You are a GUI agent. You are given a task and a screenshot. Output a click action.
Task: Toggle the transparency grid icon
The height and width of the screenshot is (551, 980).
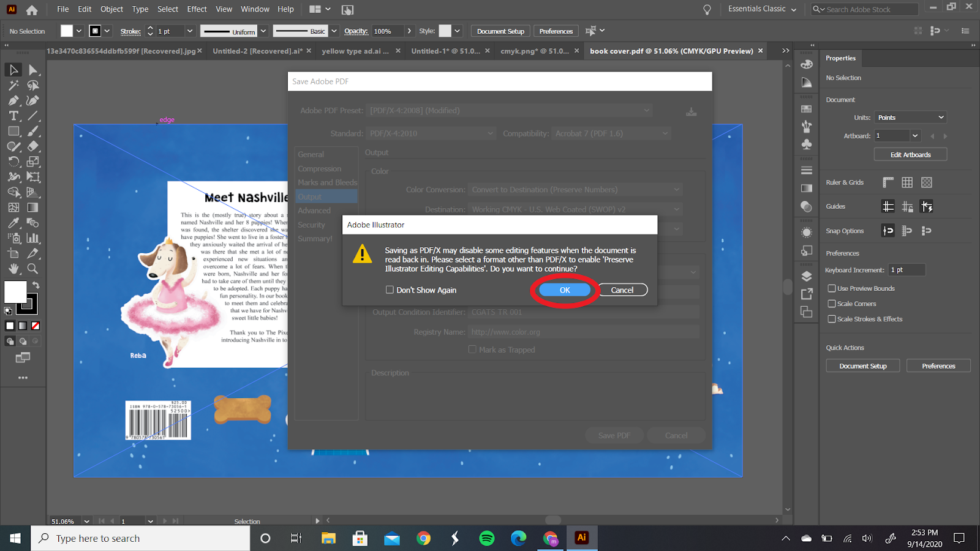(927, 182)
